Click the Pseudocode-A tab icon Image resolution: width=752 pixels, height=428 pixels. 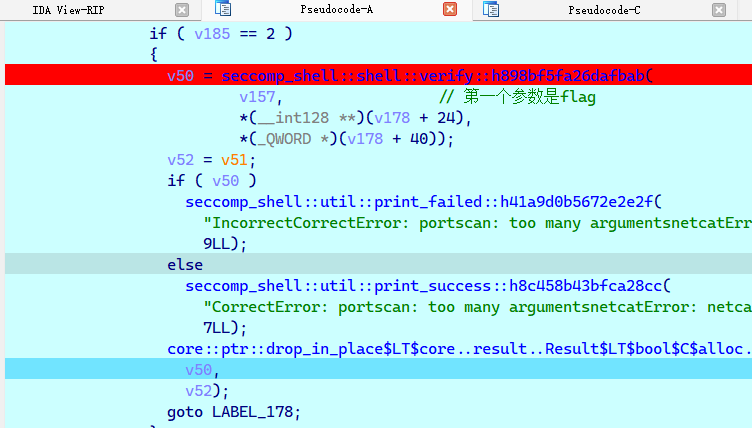pos(223,9)
